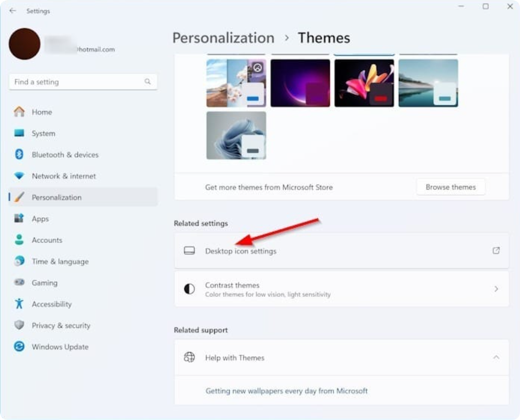Image resolution: width=520 pixels, height=420 pixels.
Task: Open Contrast themes via chevron arrow
Action: [496, 289]
